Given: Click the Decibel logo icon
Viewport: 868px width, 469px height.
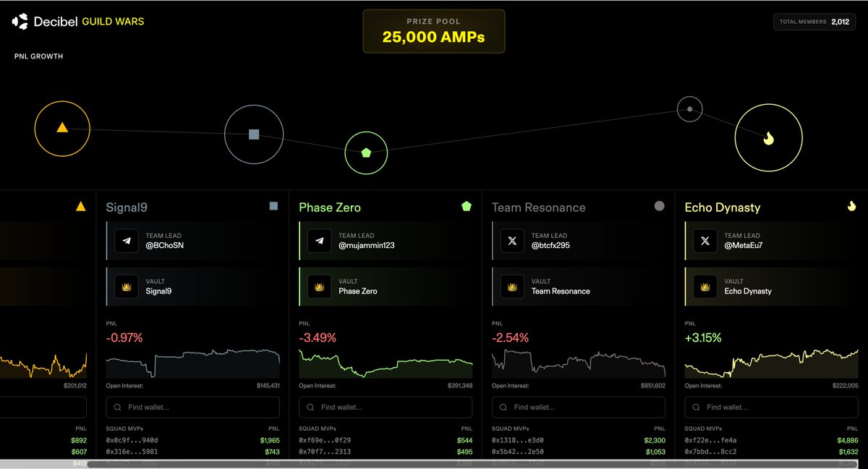Looking at the screenshot, I should (20, 22).
